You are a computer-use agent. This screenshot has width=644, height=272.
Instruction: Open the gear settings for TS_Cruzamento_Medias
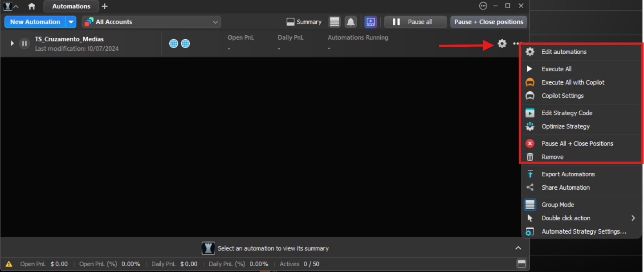[502, 44]
